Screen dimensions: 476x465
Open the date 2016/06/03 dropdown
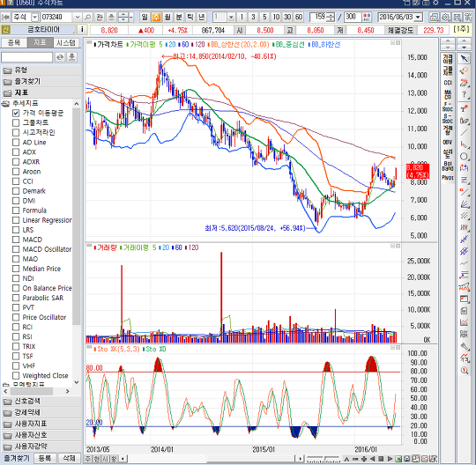tap(419, 17)
